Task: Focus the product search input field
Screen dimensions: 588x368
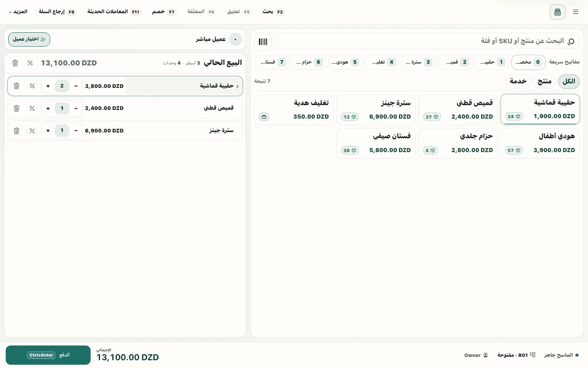Action: click(x=427, y=41)
